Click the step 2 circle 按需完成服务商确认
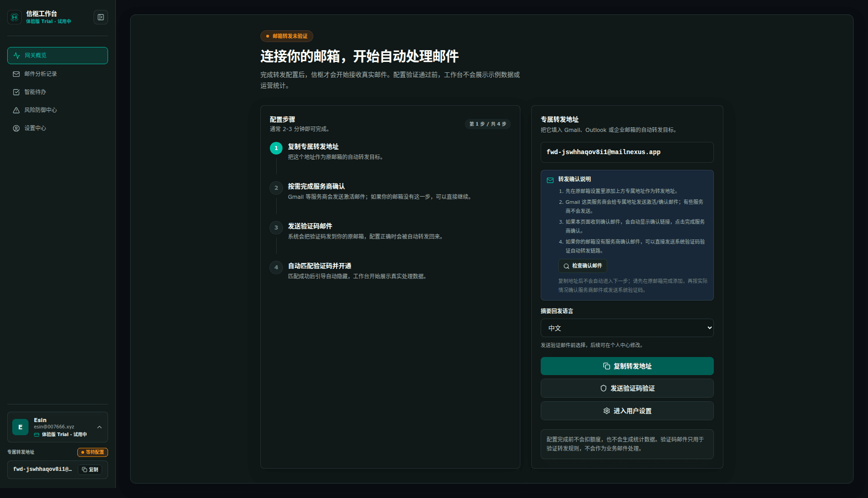The image size is (868, 498). tap(276, 188)
